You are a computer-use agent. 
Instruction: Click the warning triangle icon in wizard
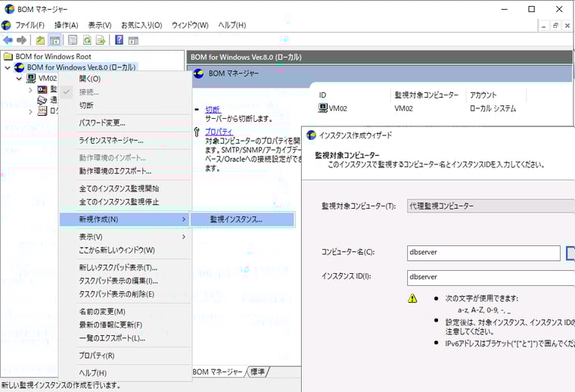click(x=412, y=298)
